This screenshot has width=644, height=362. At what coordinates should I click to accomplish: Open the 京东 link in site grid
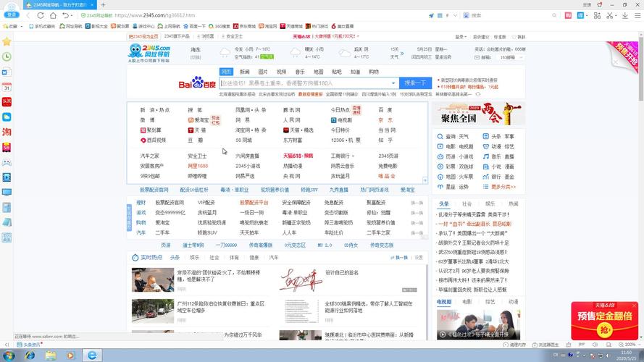(385, 120)
